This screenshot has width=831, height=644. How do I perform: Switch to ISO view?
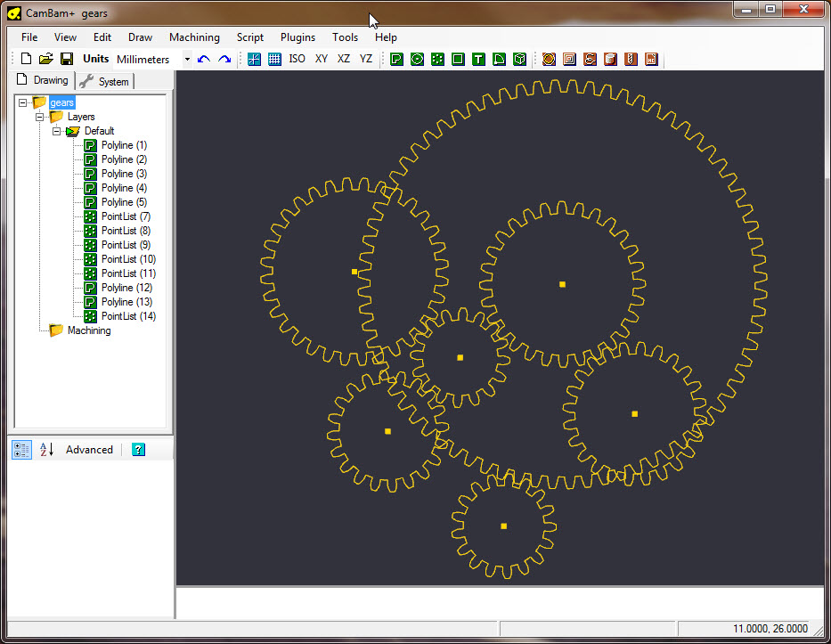coord(297,59)
